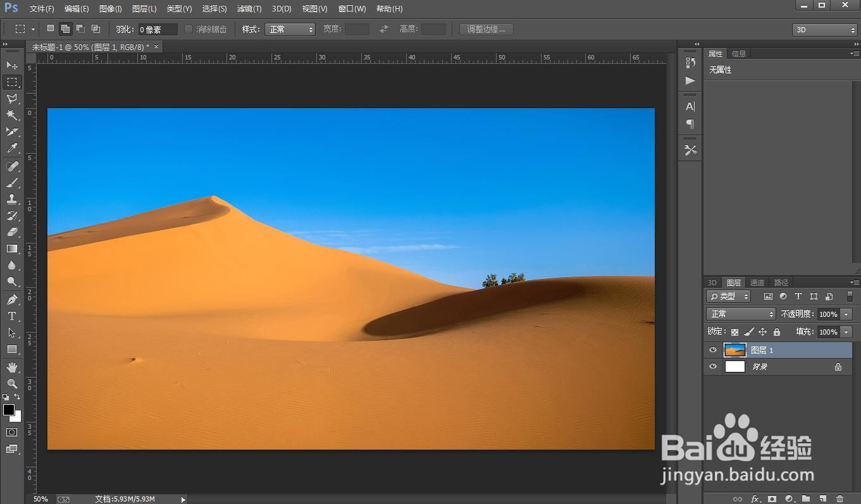This screenshot has height=504, width=861.
Task: Toggle Quick Mask mode
Action: (x=12, y=433)
